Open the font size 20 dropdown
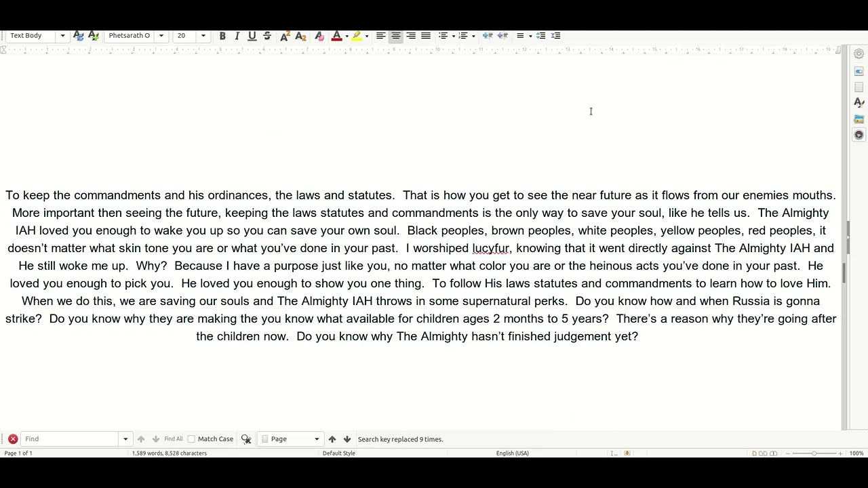 203,36
